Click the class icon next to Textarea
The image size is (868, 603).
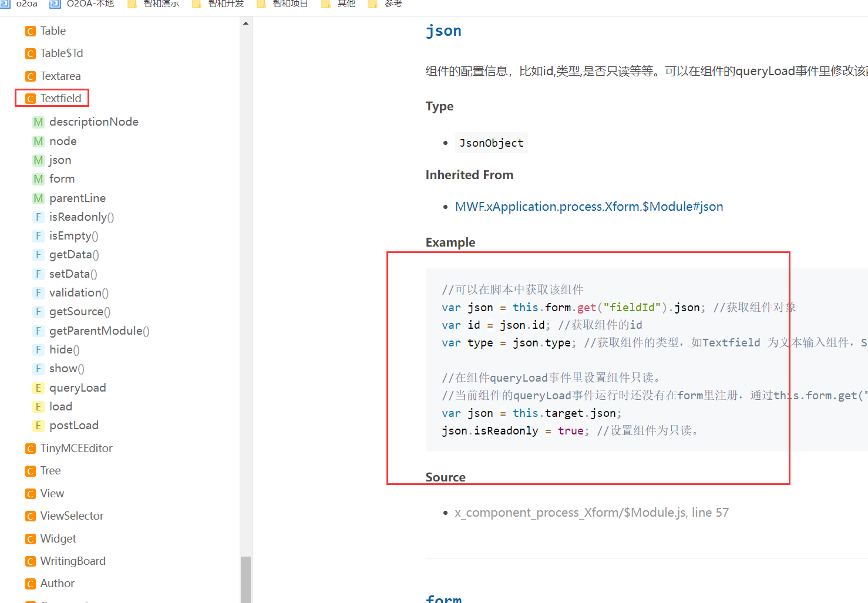pyautogui.click(x=31, y=76)
